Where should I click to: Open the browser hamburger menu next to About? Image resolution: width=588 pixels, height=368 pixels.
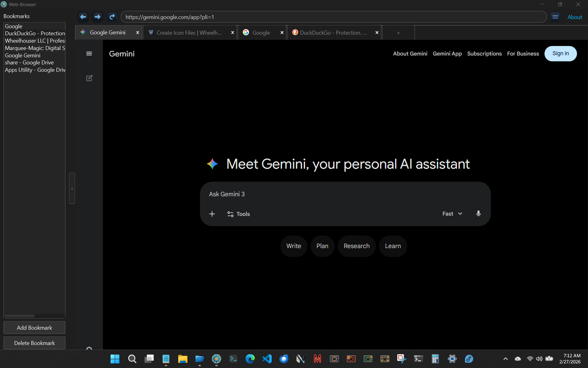point(555,17)
